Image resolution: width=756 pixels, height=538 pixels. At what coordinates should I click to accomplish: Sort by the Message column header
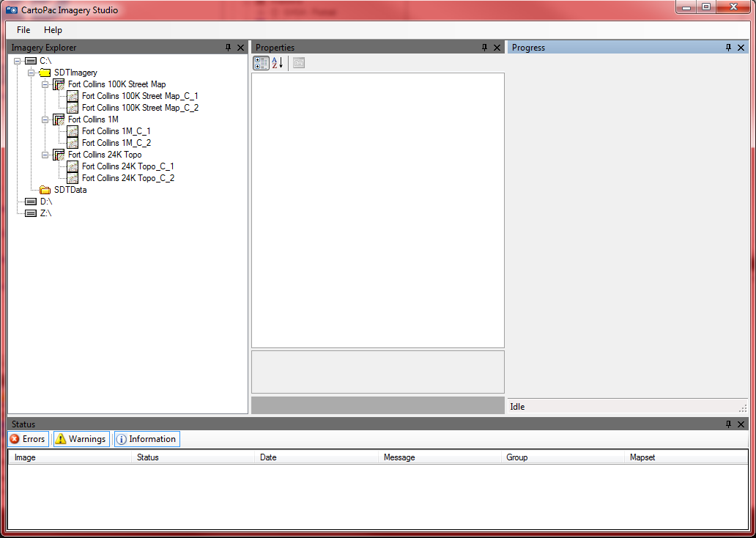tap(440, 457)
